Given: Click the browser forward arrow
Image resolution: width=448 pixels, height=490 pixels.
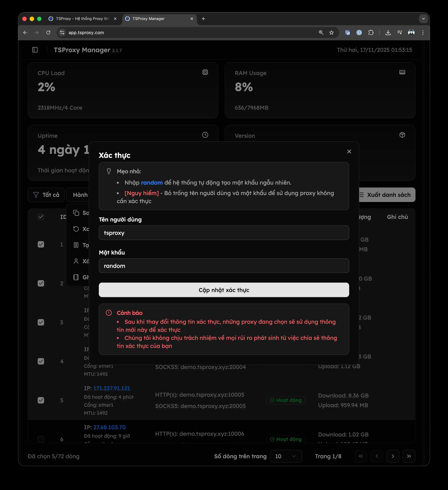Looking at the screenshot, I should tap(37, 33).
